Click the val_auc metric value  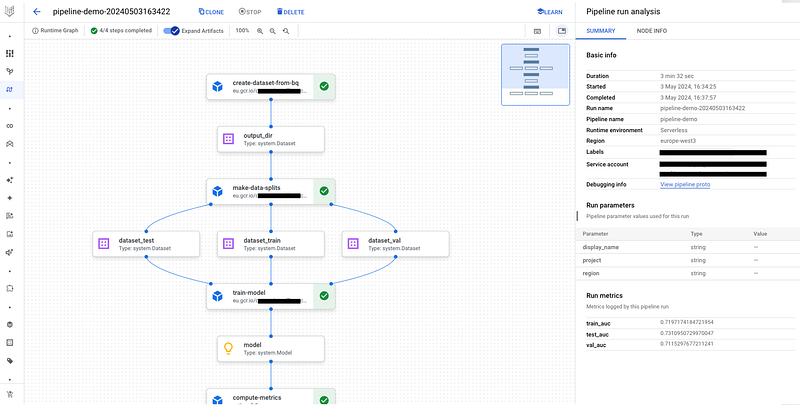(687, 344)
